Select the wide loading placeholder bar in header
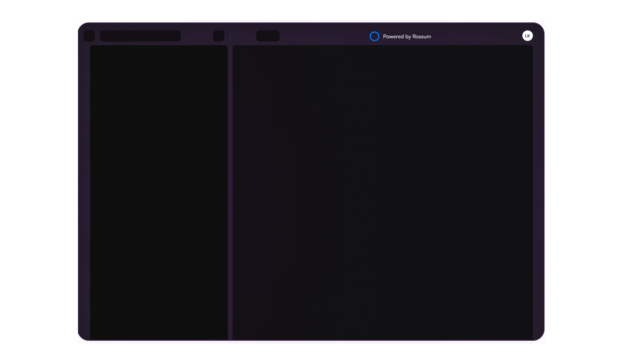 [x=140, y=36]
